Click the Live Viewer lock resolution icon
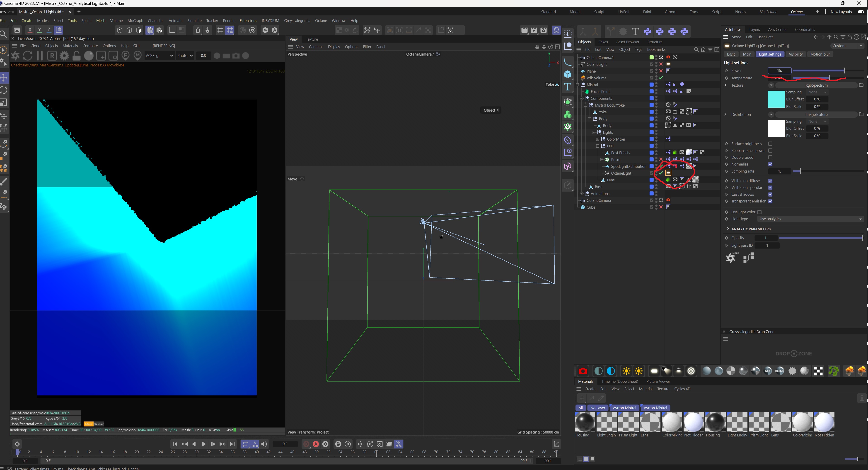 click(77, 56)
